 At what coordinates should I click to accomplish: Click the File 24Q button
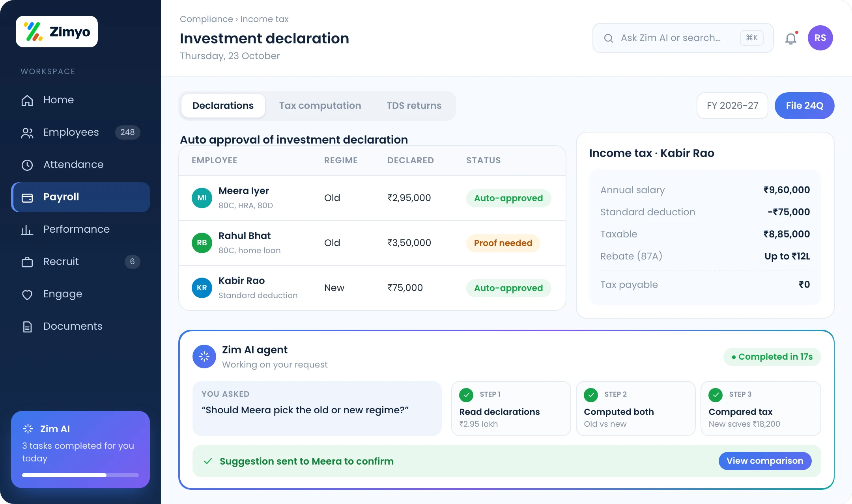click(x=805, y=106)
